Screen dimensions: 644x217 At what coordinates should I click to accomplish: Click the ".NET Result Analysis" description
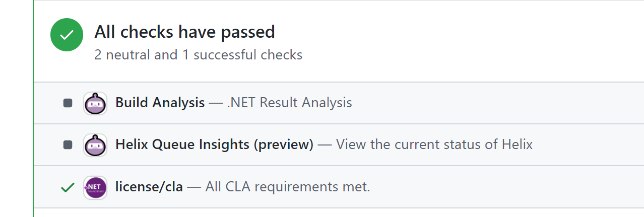pos(289,103)
